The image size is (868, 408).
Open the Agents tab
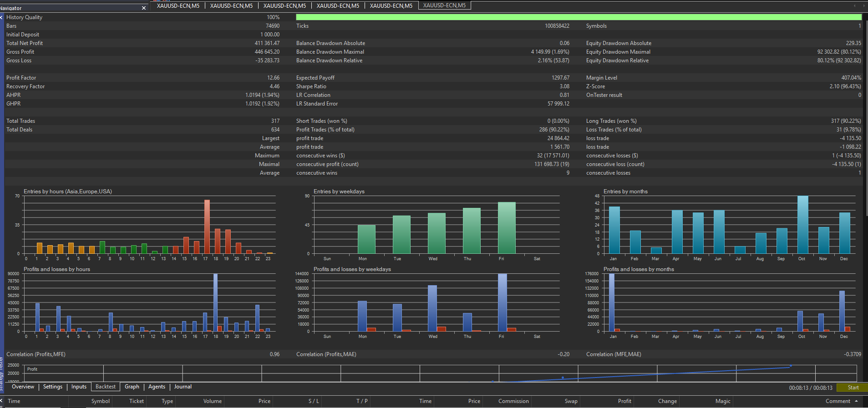[157, 387]
